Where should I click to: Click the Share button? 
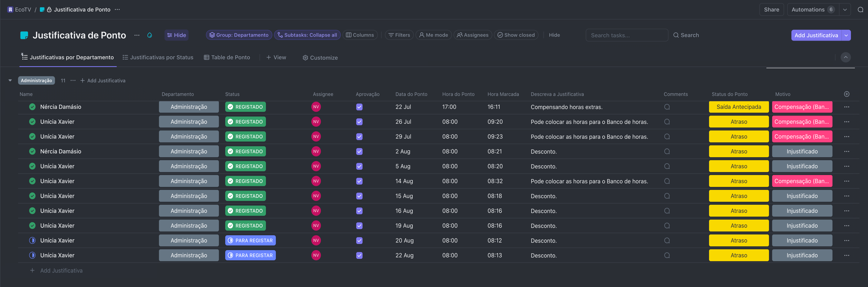[x=771, y=10]
